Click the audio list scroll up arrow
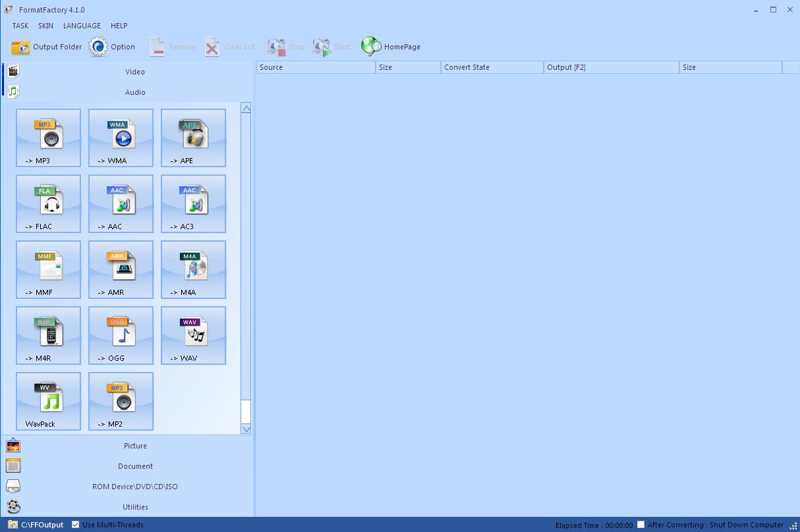This screenshot has height=532, width=800. pos(246,108)
